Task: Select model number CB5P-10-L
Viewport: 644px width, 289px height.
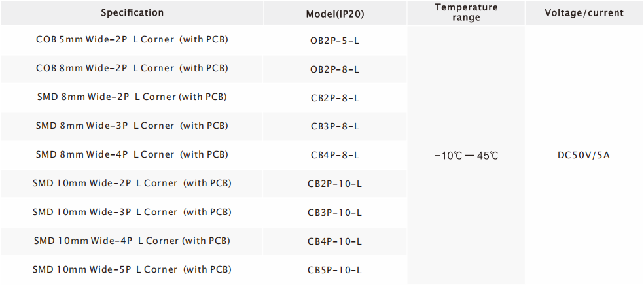Action: 334,271
